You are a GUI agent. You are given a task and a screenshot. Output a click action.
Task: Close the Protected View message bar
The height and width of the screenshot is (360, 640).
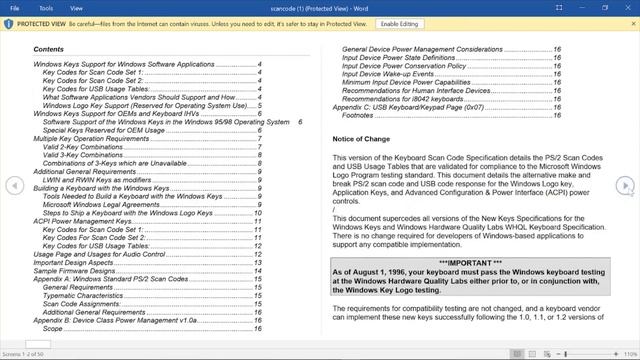tap(633, 24)
